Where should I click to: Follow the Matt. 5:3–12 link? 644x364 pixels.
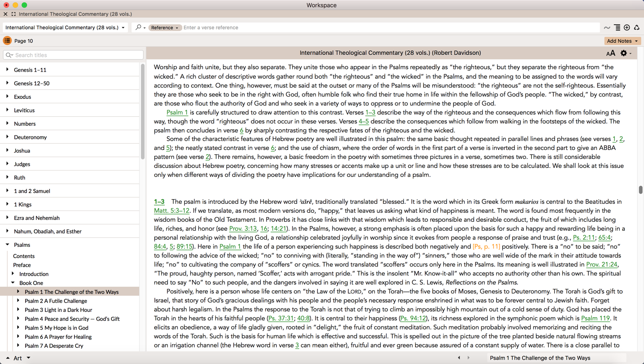click(172, 211)
